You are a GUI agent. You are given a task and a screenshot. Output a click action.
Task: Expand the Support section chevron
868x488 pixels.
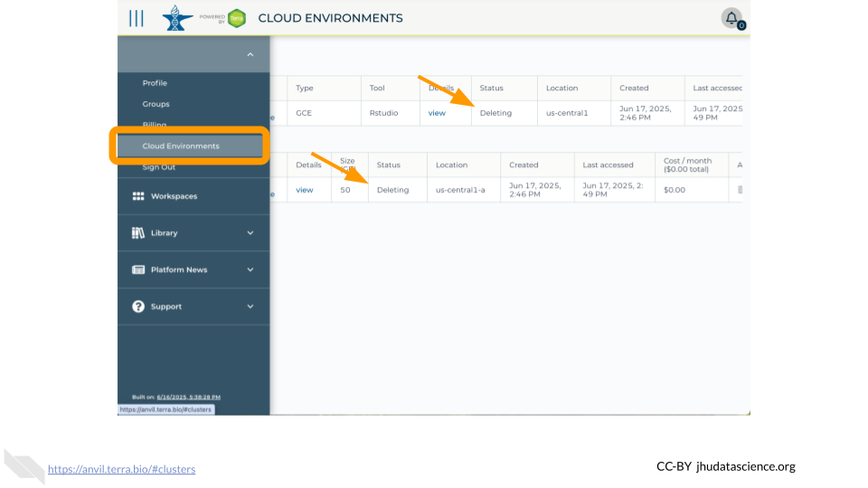click(x=250, y=306)
